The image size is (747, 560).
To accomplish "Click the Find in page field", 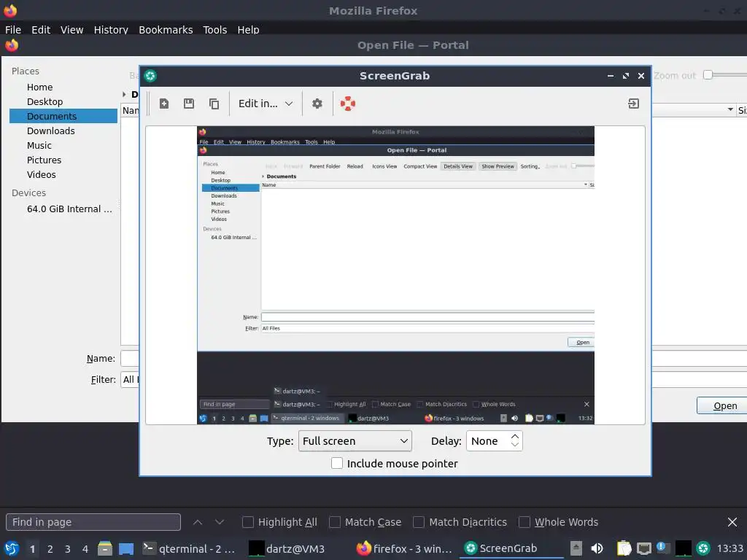I will 93,522.
